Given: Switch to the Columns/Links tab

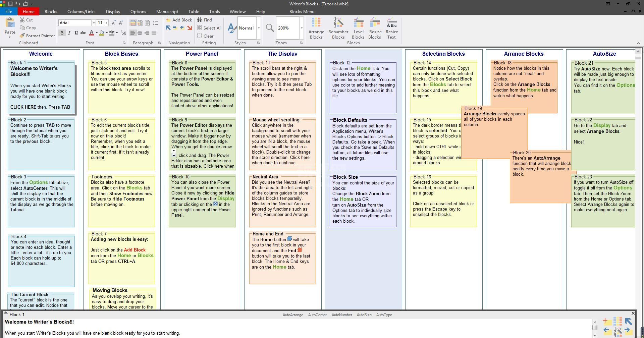Looking at the screenshot, I should coord(81,11).
